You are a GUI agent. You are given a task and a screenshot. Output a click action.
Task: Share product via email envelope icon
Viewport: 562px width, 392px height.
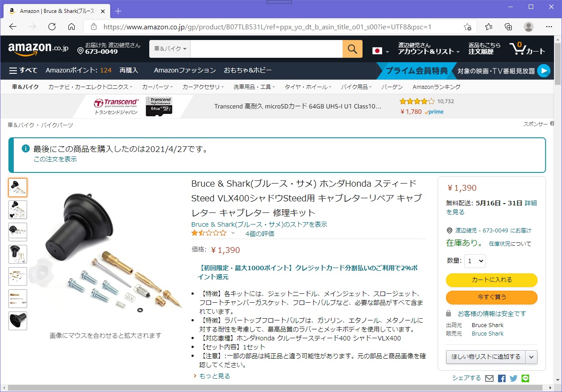489,379
